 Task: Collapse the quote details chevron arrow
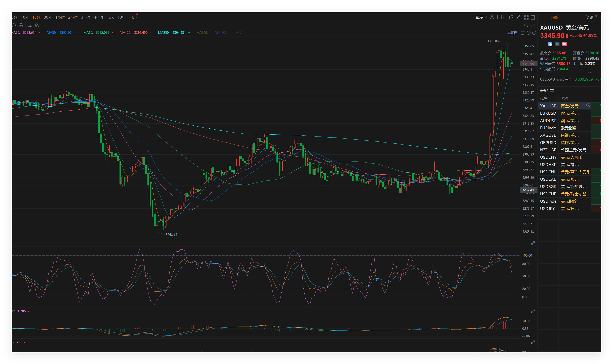coord(589,73)
